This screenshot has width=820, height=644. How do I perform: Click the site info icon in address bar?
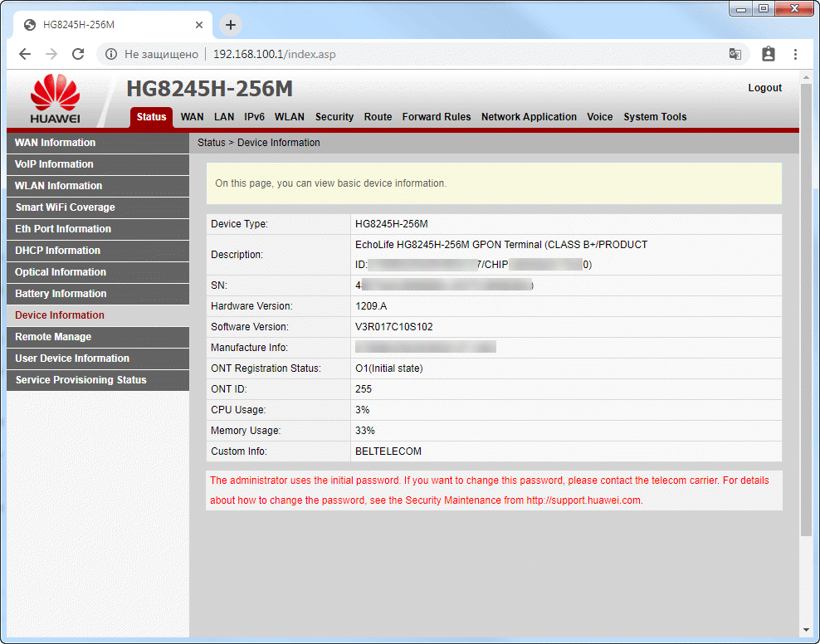pos(110,54)
